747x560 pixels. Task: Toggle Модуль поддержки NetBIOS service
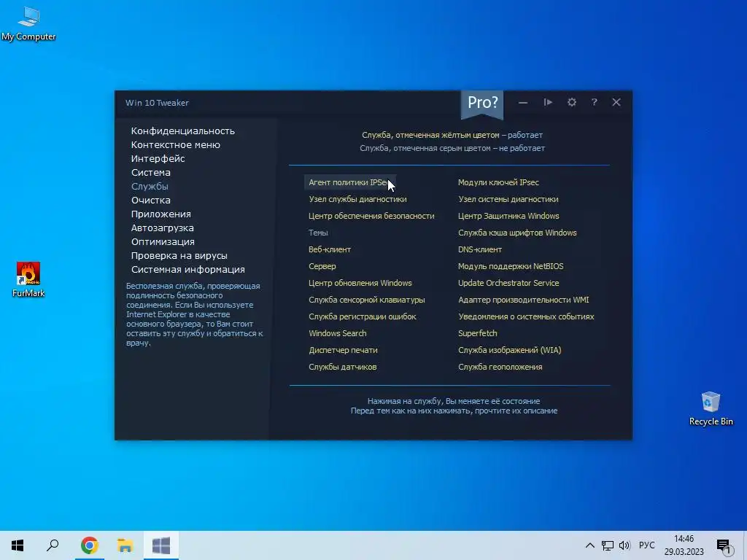tap(511, 266)
